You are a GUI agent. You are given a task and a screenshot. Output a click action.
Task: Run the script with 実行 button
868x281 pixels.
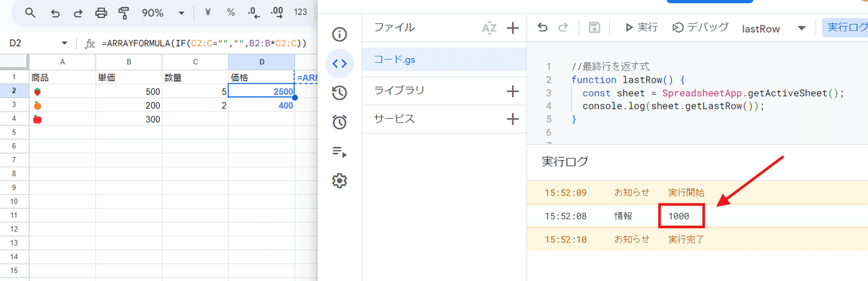point(640,28)
